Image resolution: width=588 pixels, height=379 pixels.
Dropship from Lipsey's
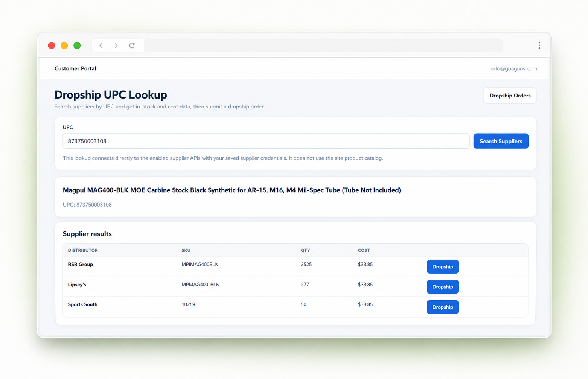click(442, 287)
